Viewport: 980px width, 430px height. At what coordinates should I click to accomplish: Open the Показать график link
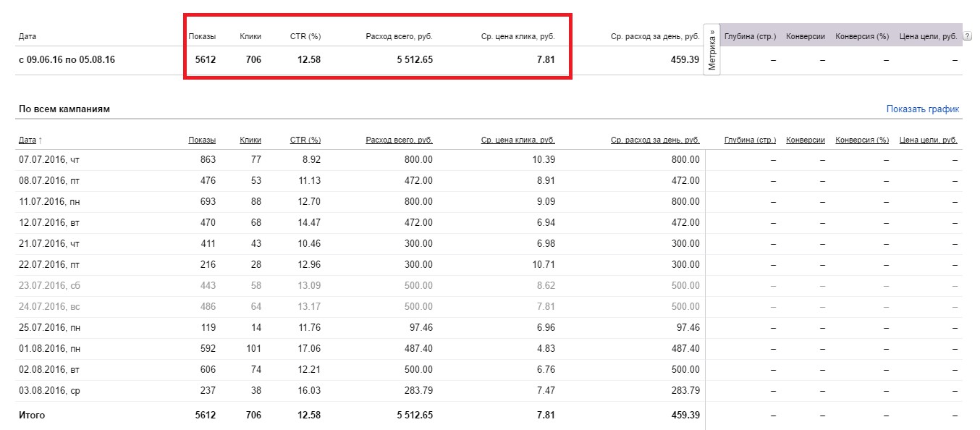[x=923, y=109]
